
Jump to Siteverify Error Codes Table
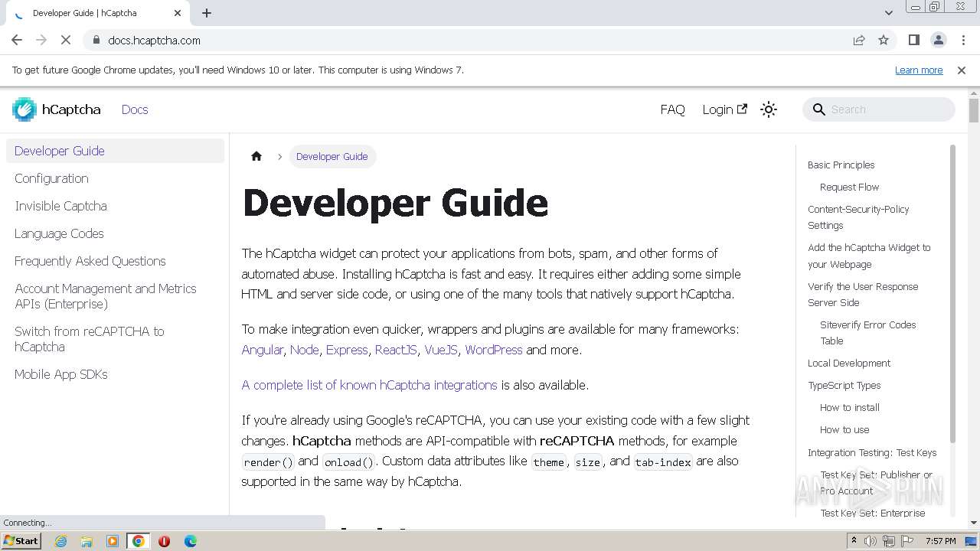coord(867,333)
